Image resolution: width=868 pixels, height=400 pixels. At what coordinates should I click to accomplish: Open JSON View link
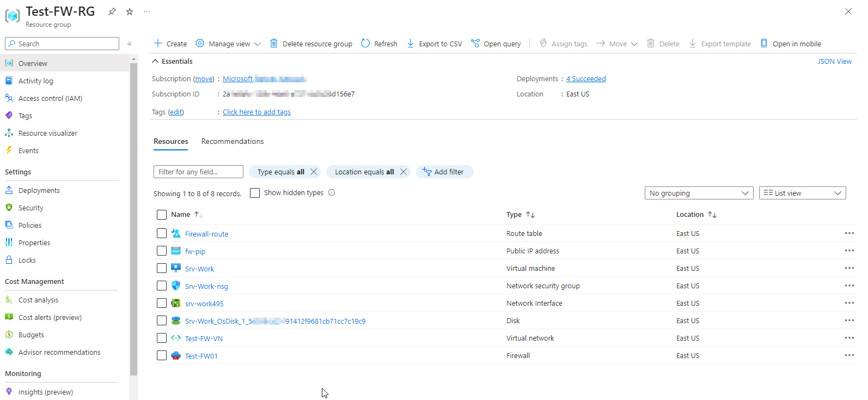click(x=834, y=61)
